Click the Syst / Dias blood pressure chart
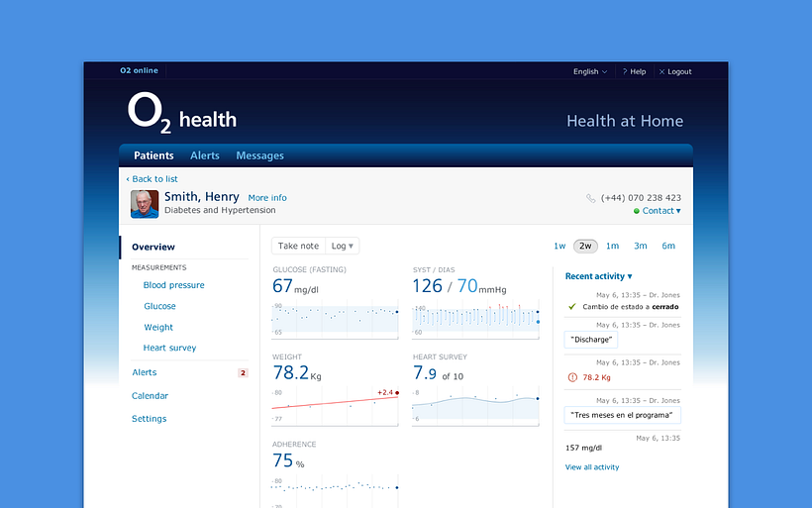Screen dimensions: 812x508 [475, 320]
